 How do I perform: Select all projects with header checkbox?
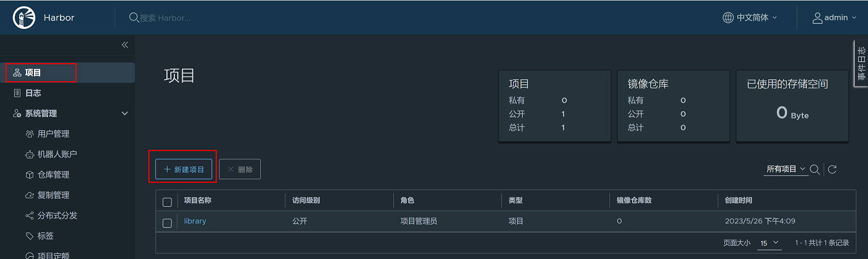pos(167,202)
